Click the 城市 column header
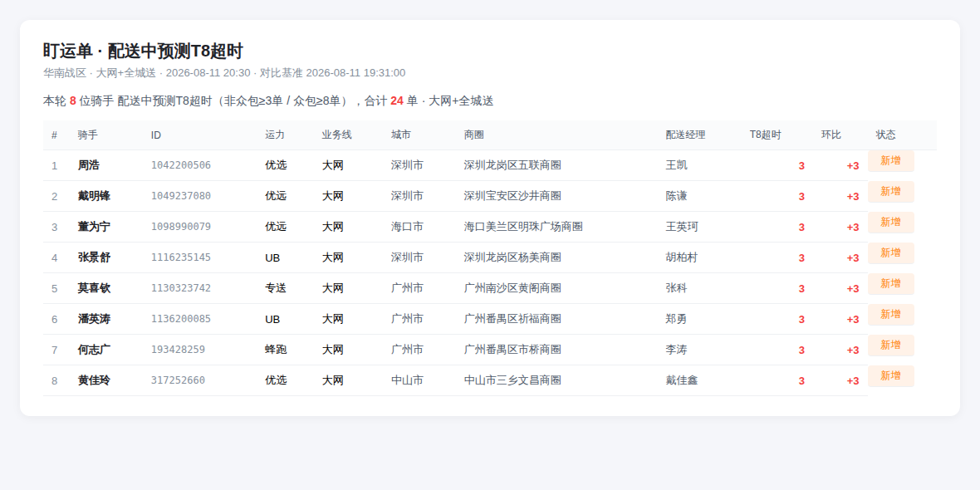 pyautogui.click(x=401, y=135)
